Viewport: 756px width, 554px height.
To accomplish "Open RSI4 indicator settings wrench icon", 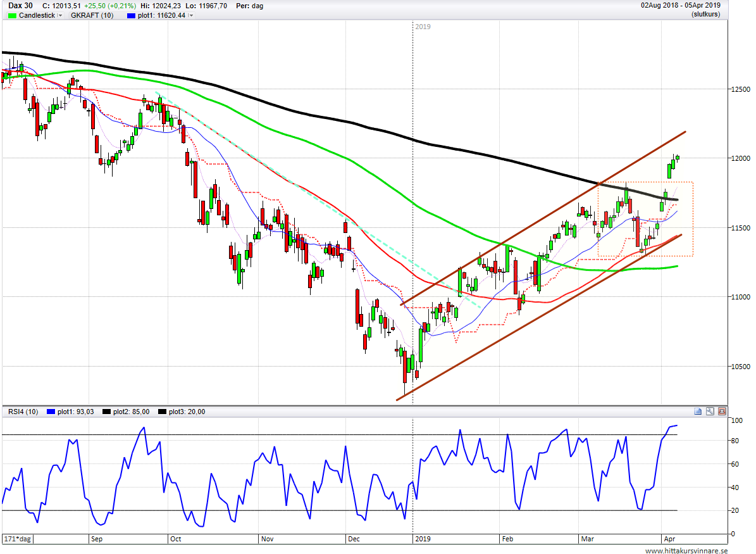I will pyautogui.click(x=710, y=411).
